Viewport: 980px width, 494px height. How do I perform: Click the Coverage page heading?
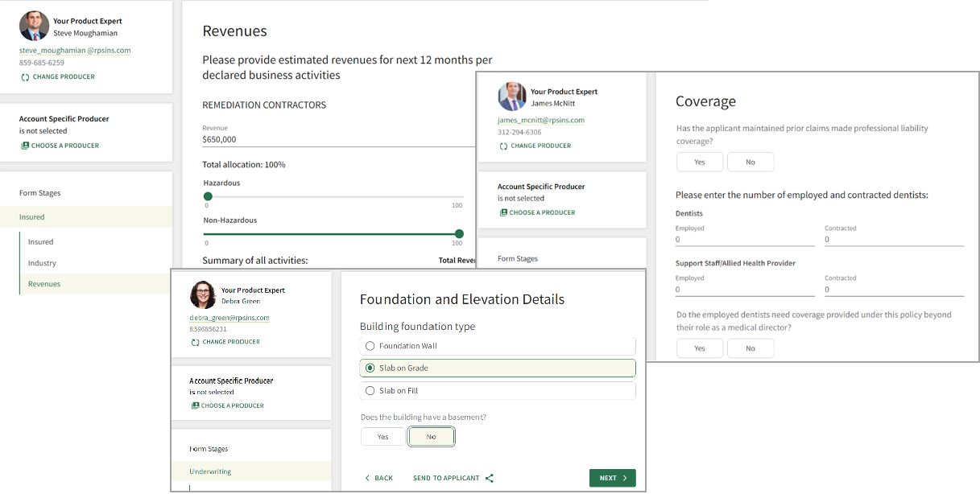(x=705, y=101)
